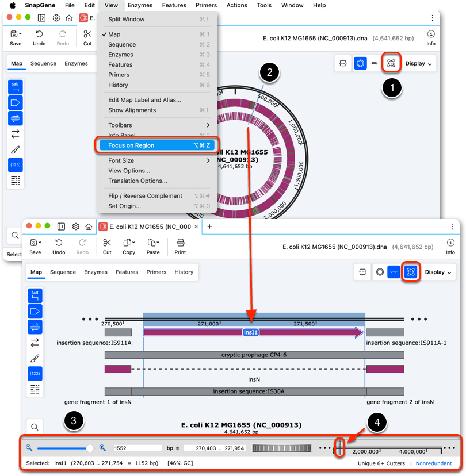This screenshot has width=466, height=476.
Task: Toggle show primers icon in back window sidebar
Action: point(15,118)
